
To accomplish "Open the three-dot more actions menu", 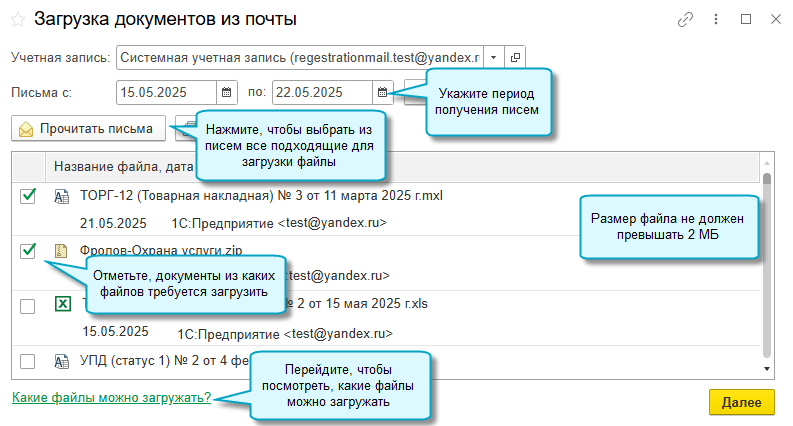I will click(x=715, y=19).
